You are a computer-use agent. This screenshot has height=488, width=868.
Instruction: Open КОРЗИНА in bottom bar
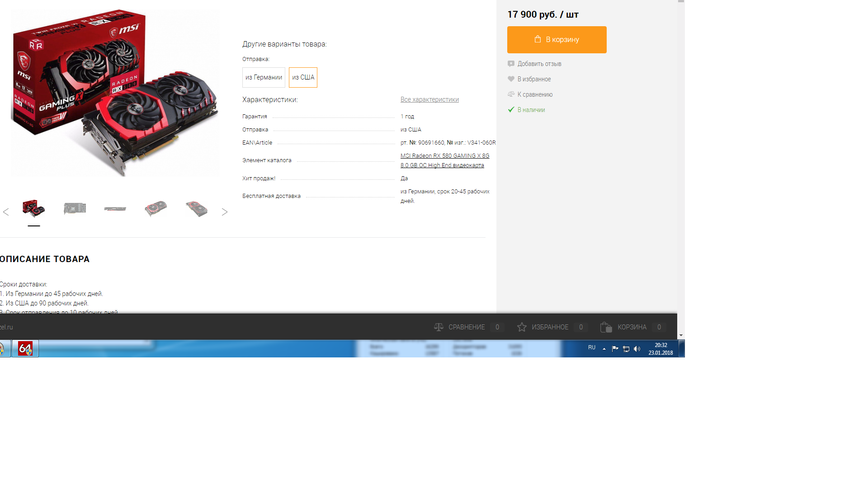[632, 327]
